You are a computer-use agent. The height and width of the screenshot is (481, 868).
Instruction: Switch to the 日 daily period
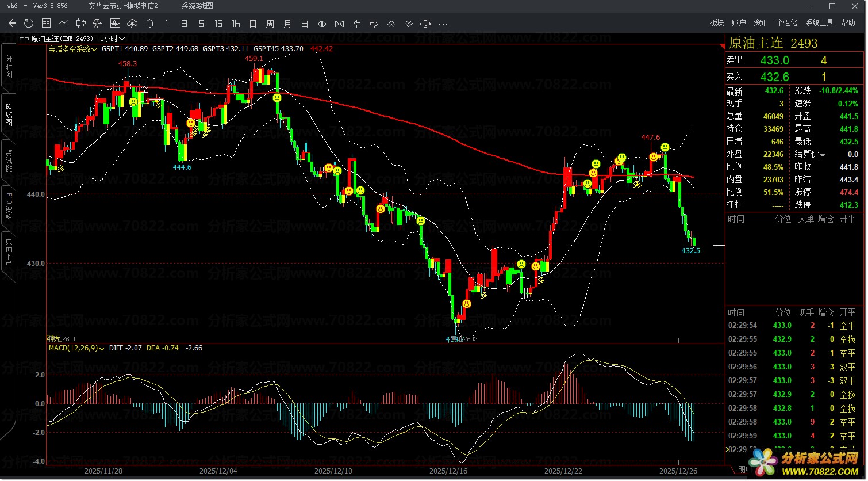(253, 24)
